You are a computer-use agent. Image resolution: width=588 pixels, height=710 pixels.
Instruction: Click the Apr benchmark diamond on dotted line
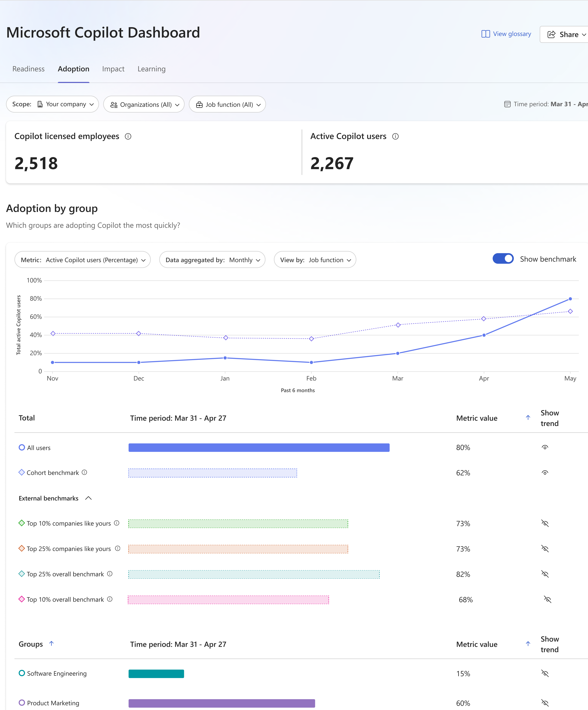coord(484,319)
